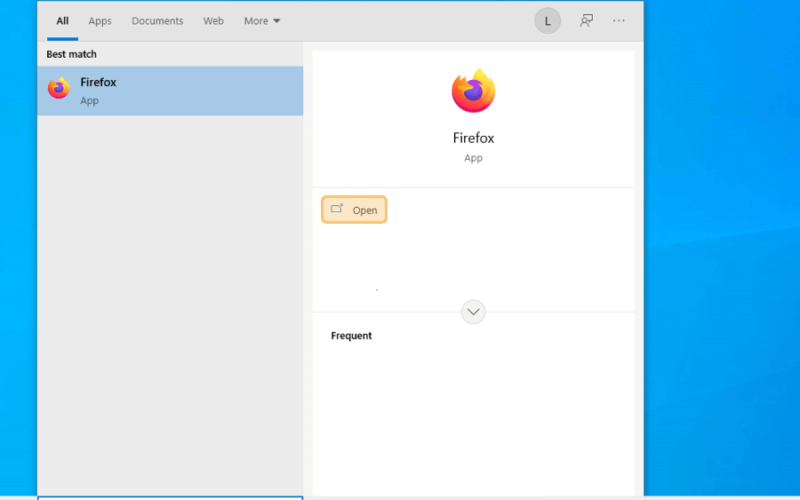Expand the More filters dropdown
Viewport: 800px width, 500px height.
click(x=262, y=21)
